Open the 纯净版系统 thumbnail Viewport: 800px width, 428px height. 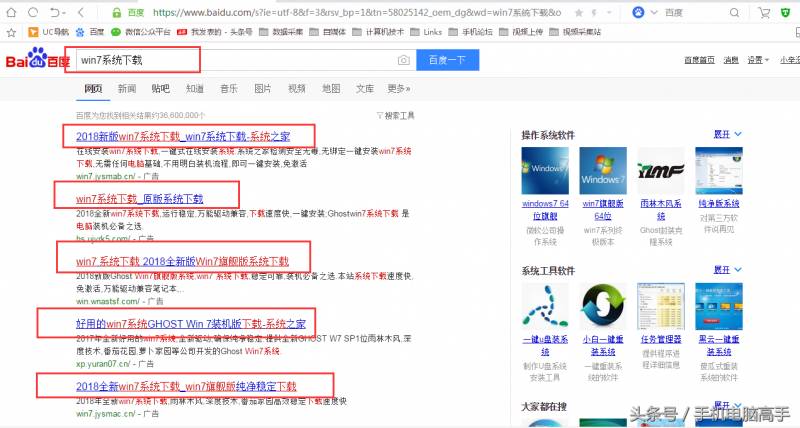[x=719, y=171]
